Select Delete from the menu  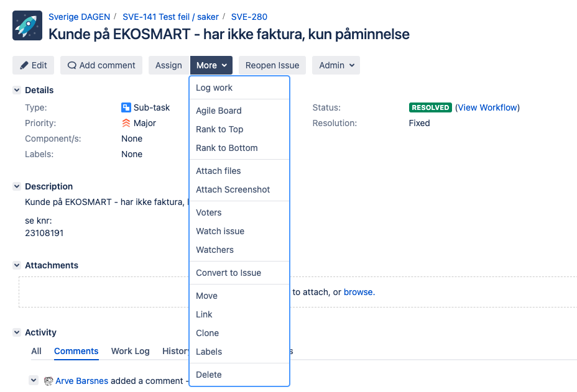click(239, 375)
